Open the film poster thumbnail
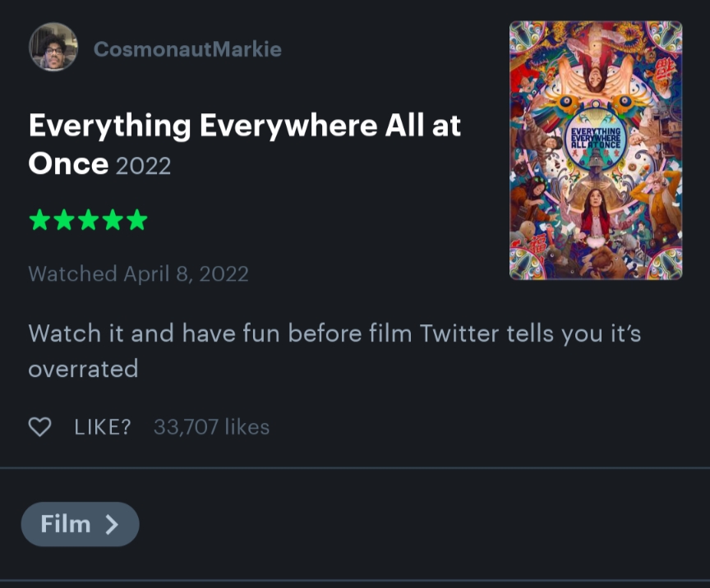710x588 pixels. click(x=596, y=150)
